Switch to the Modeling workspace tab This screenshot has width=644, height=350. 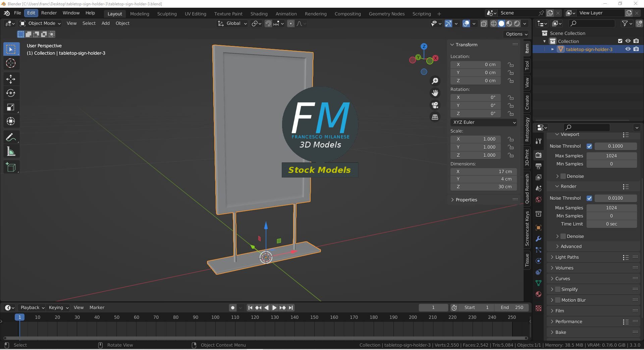[x=140, y=14]
